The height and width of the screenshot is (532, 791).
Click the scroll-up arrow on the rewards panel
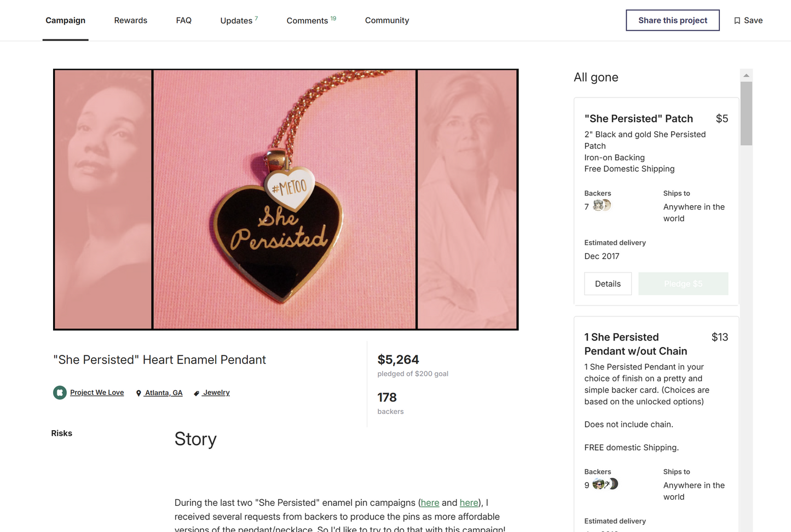[x=746, y=75]
